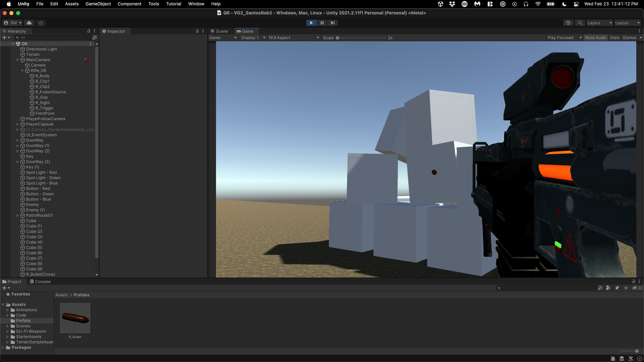The width and height of the screenshot is (644, 362).
Task: Click the global search magnifier icon
Action: tap(580, 23)
